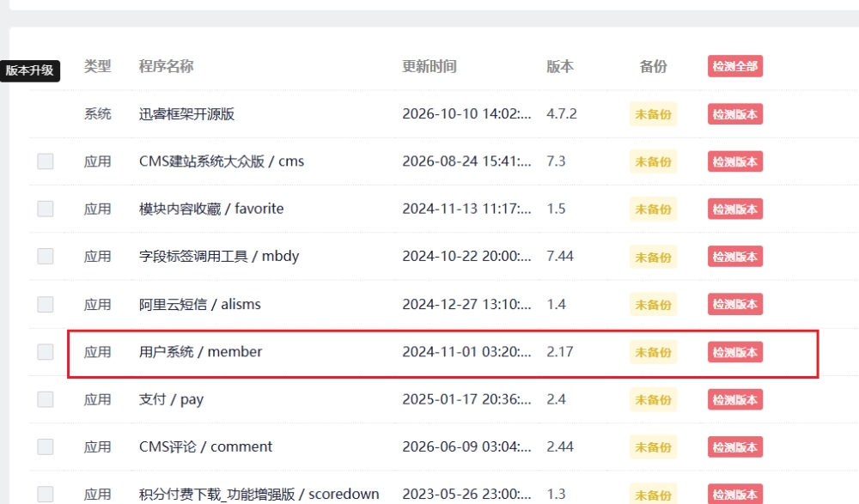The height and width of the screenshot is (504, 859).
Task: Tick the checkbox for CMS建站系统大众版 / cms
Action: [x=46, y=161]
